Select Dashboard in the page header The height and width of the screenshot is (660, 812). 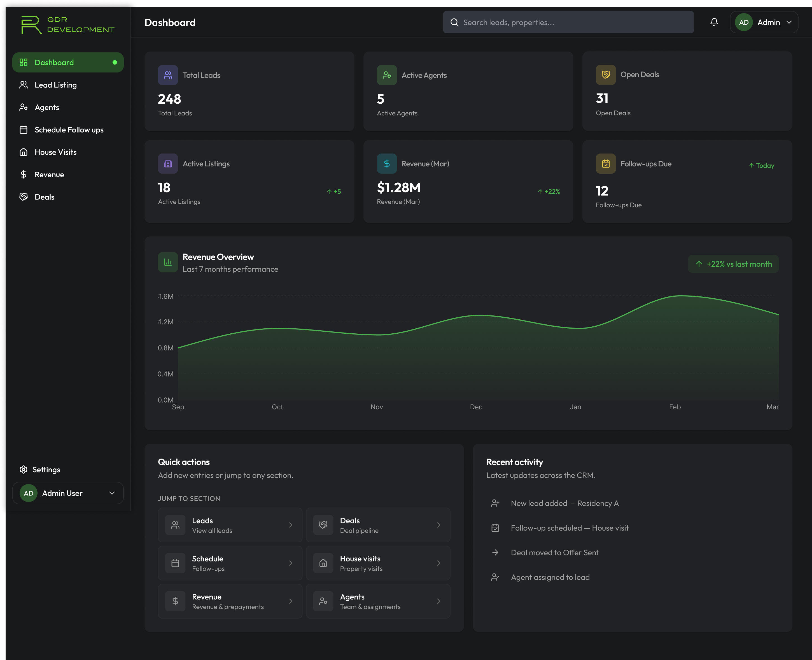click(170, 22)
